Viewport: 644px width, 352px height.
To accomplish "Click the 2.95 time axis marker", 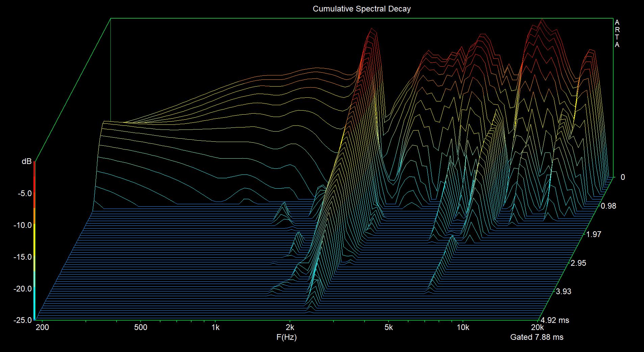I will [578, 263].
